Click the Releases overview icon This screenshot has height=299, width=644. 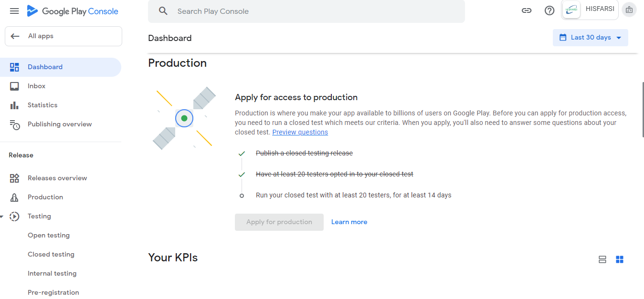click(x=14, y=178)
